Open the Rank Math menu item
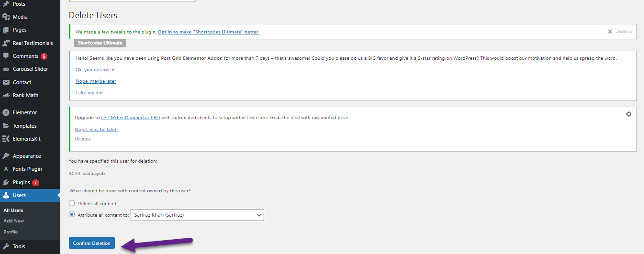This screenshot has width=644, height=254. point(25,95)
